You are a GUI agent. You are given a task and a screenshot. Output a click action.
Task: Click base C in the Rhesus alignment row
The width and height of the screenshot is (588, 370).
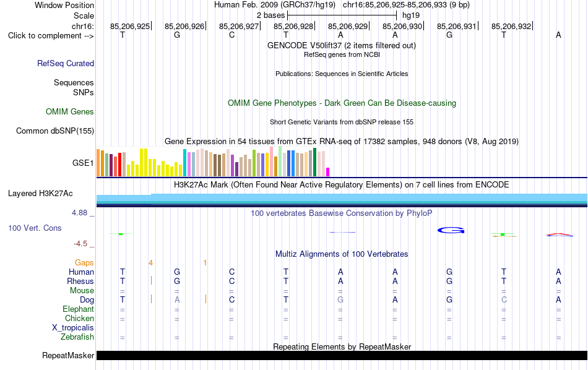pos(231,281)
